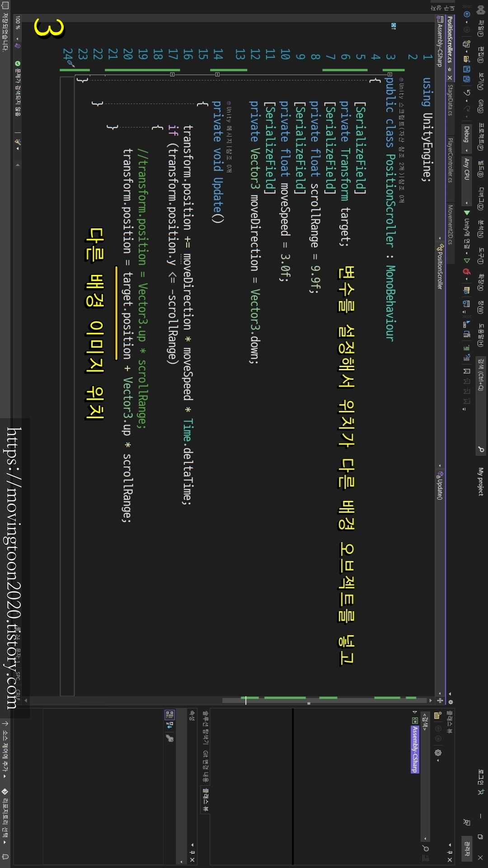
Task: Close the PositionScroller.cs tab
Action: [x=450, y=78]
